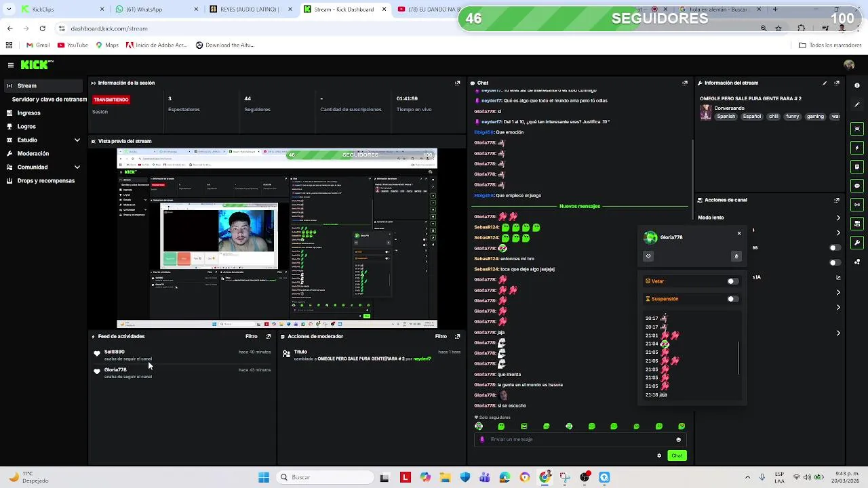The height and width of the screenshot is (488, 868).
Task: Click the gaming stream tag
Action: click(x=815, y=117)
